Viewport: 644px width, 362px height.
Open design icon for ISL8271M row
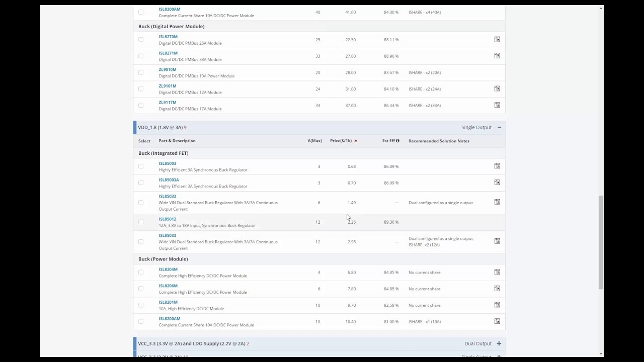point(497,56)
